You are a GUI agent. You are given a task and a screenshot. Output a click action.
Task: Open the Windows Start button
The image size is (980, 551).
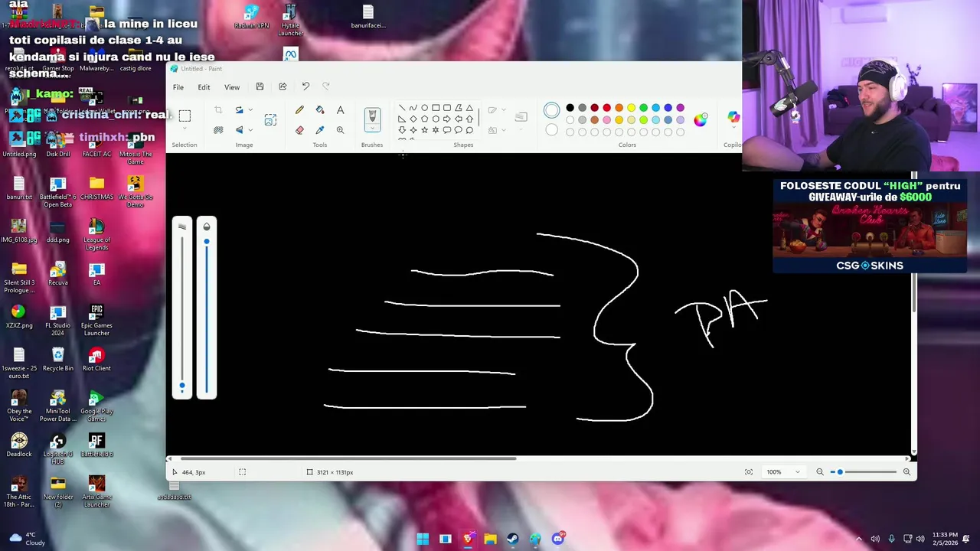click(423, 539)
